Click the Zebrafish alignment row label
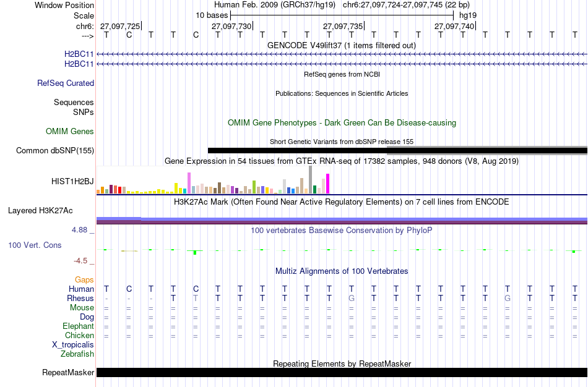Image resolution: width=588 pixels, height=387 pixels. [x=77, y=354]
